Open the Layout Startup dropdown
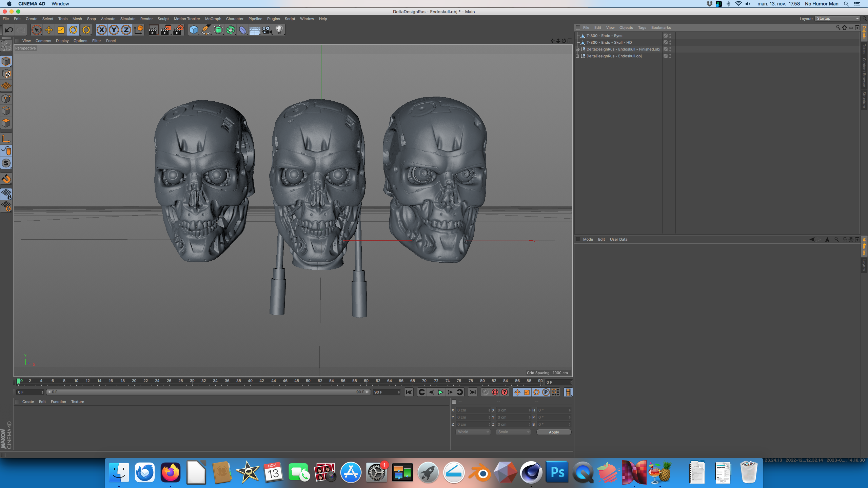 pyautogui.click(x=837, y=19)
